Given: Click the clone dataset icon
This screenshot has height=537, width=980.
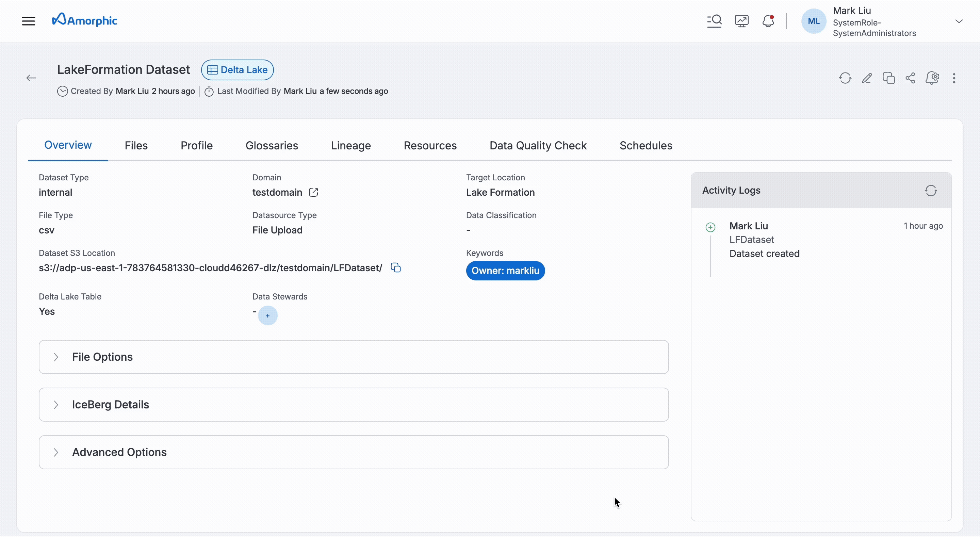Looking at the screenshot, I should click(888, 78).
